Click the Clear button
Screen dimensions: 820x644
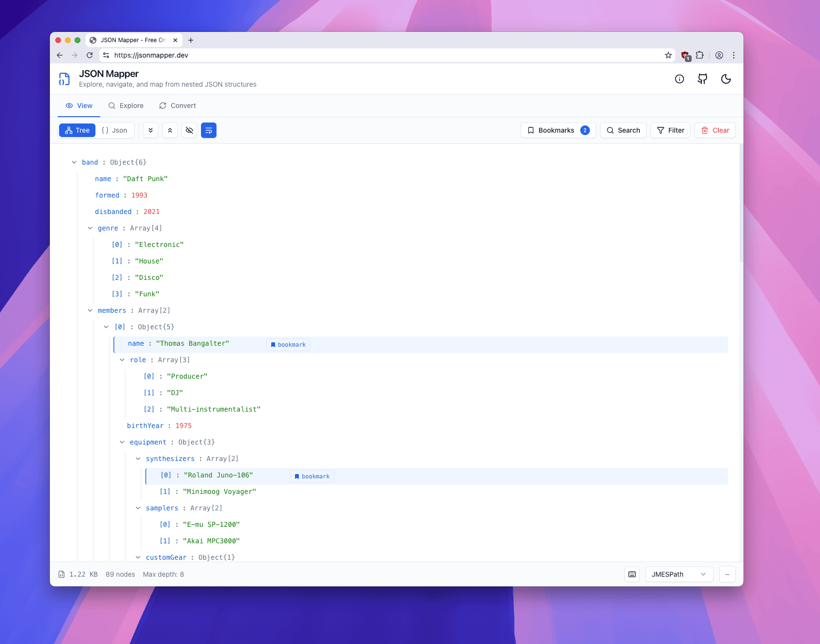coord(715,130)
